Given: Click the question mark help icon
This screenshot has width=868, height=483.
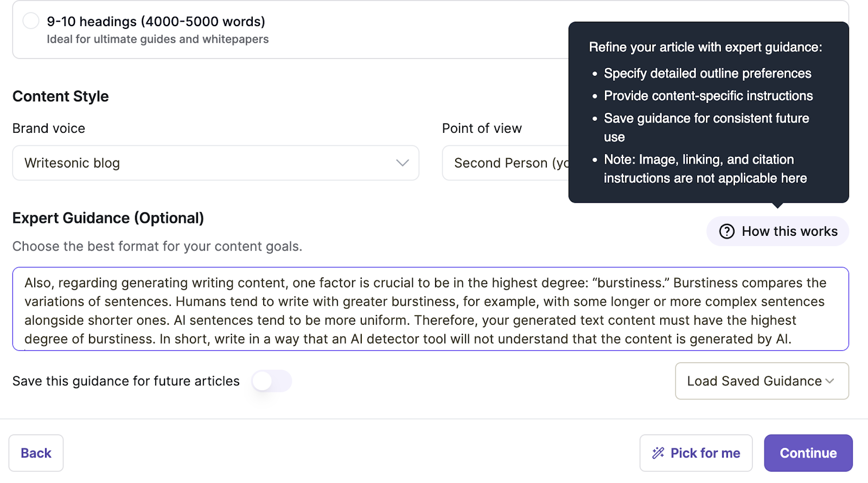Looking at the screenshot, I should pos(726,231).
